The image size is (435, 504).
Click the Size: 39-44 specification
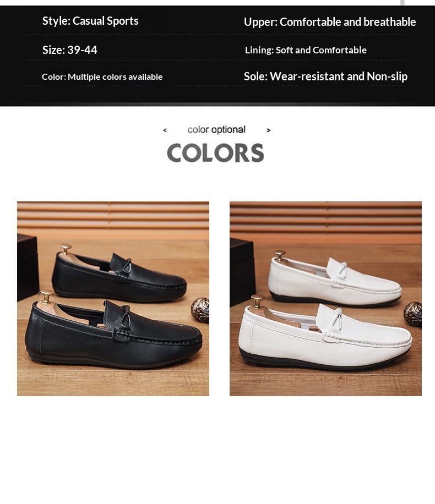coord(70,50)
